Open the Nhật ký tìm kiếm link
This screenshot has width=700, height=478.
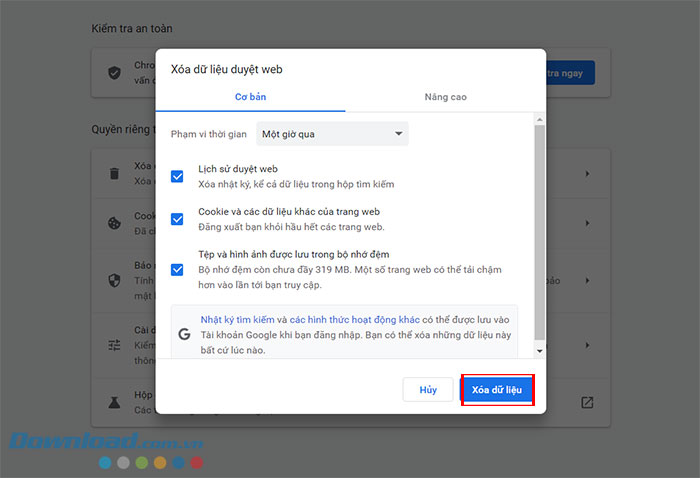[237, 319]
